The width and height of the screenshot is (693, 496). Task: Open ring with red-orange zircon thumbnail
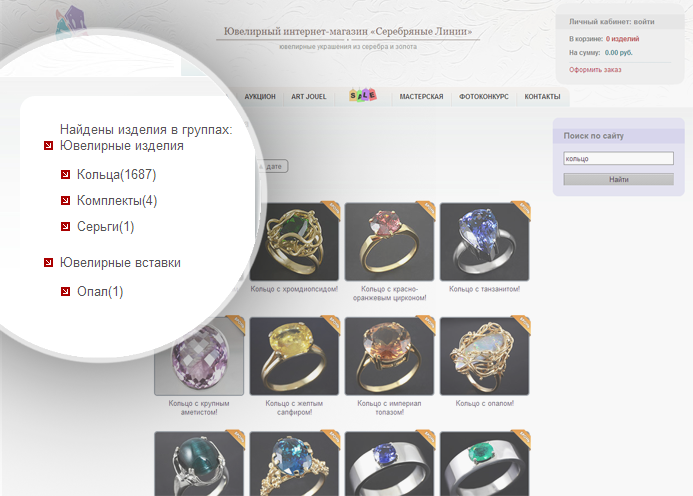[389, 242]
